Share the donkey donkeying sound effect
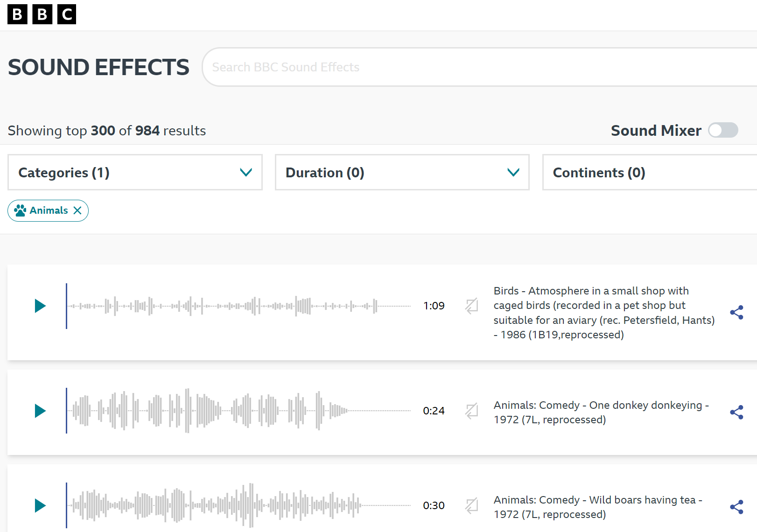This screenshot has height=532, width=757. click(736, 413)
